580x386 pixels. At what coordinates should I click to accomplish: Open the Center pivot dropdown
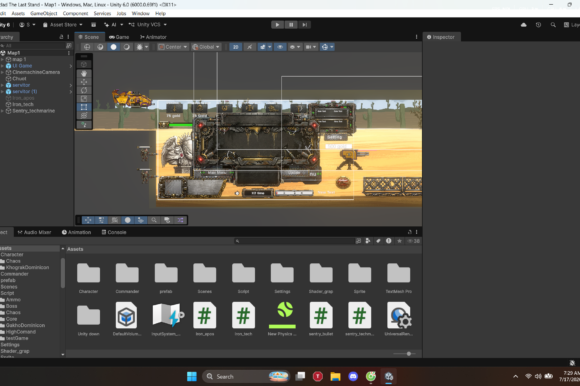tap(173, 47)
